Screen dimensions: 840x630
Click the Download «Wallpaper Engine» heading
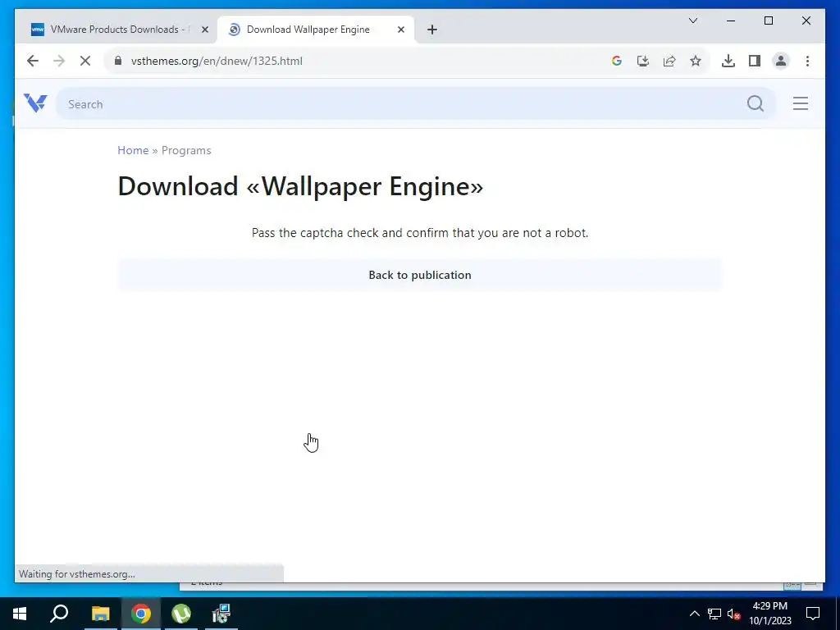(x=300, y=186)
